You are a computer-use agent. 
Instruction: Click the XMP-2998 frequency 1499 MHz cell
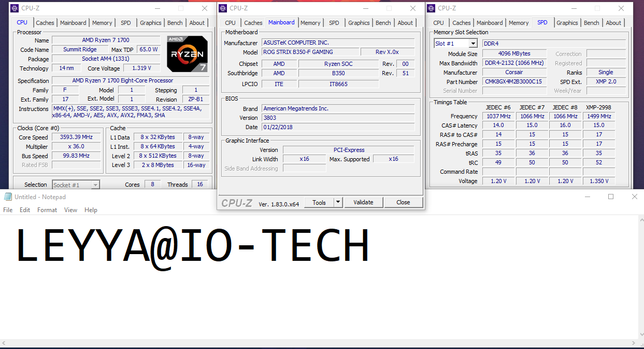tap(599, 117)
